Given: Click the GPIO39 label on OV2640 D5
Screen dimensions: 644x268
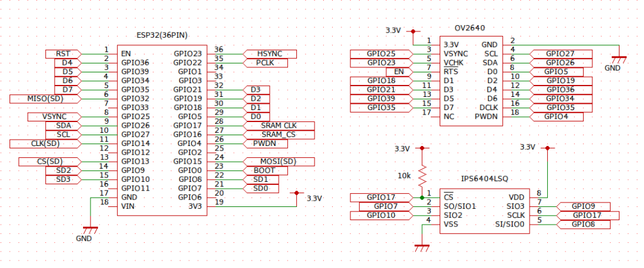Looking at the screenshot, I should click(x=380, y=99).
